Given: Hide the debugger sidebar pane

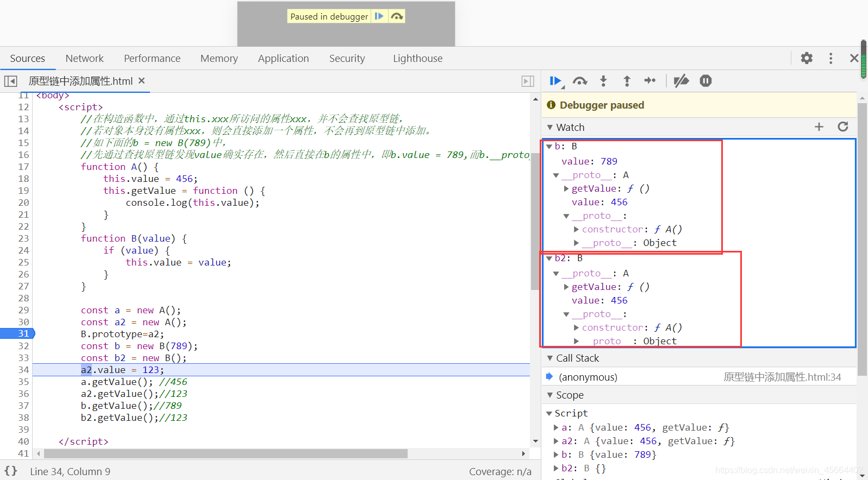Looking at the screenshot, I should click(528, 81).
